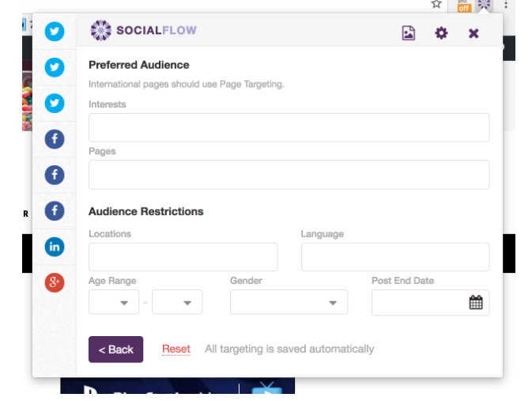Screen dimensions: 532x401
Task: Select the first Facebook account icon
Action: [x=55, y=139]
